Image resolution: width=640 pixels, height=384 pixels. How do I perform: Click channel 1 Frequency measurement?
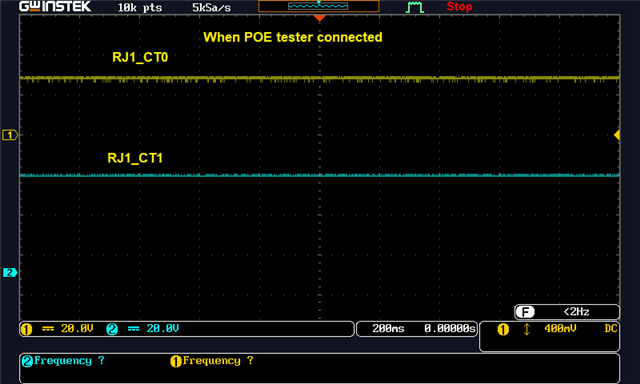[212, 361]
